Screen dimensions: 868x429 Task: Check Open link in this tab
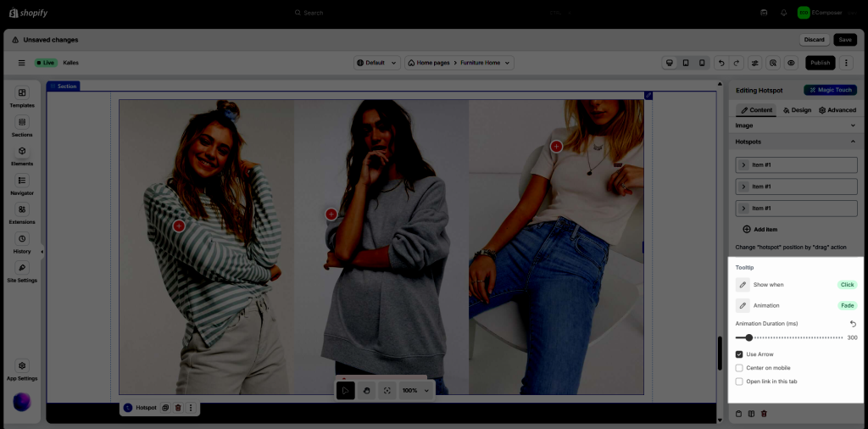(739, 382)
